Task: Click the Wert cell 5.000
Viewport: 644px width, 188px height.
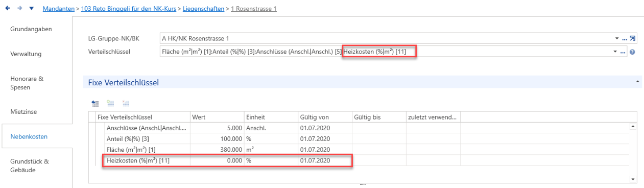Action: tap(217, 128)
